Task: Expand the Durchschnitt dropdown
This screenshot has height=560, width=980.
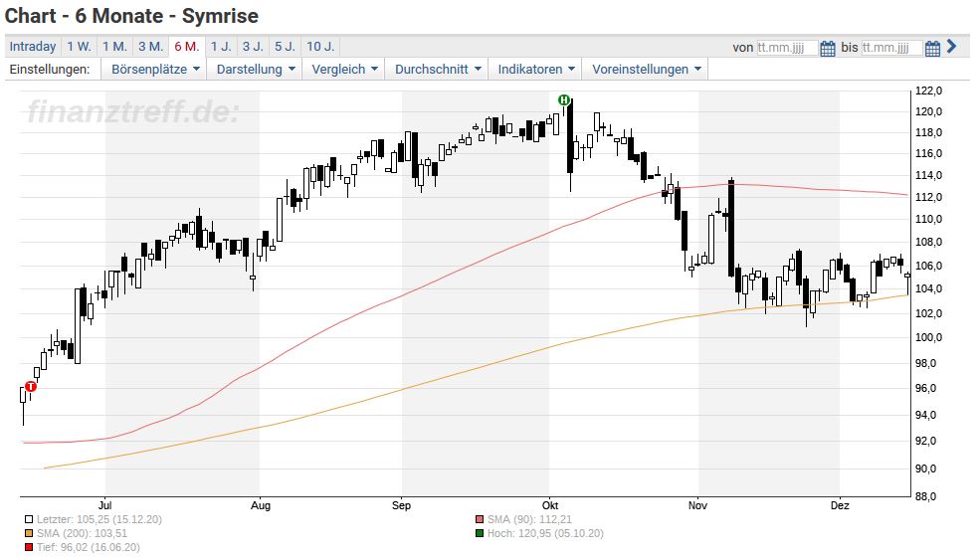Action: tap(438, 70)
